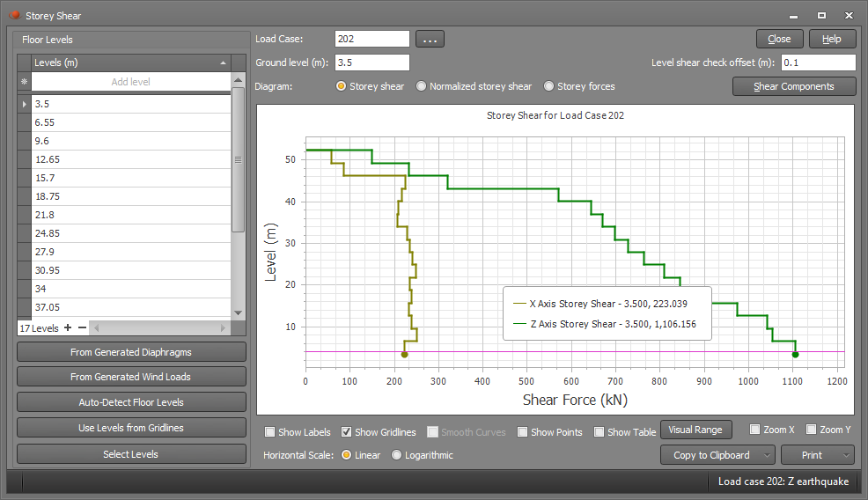Click X Axis Storey Shear legend entry
The image size is (868, 500).
(x=600, y=304)
